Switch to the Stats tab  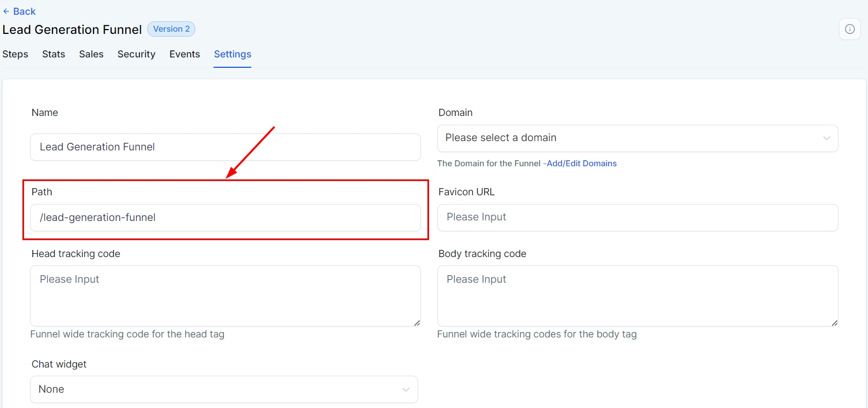click(54, 54)
